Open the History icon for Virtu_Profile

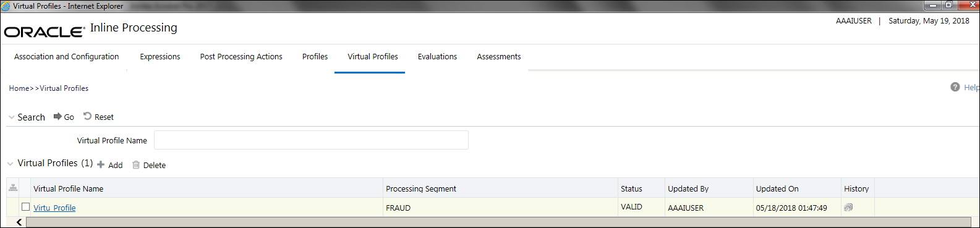(x=848, y=208)
